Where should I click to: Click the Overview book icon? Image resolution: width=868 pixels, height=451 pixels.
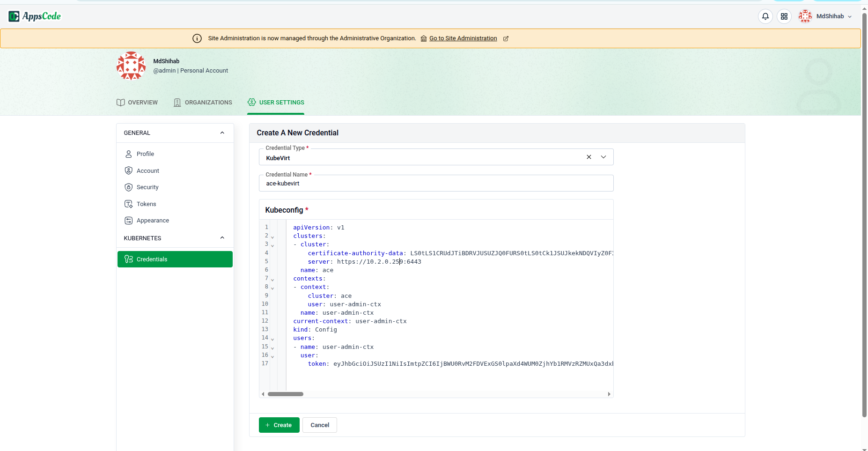[120, 103]
